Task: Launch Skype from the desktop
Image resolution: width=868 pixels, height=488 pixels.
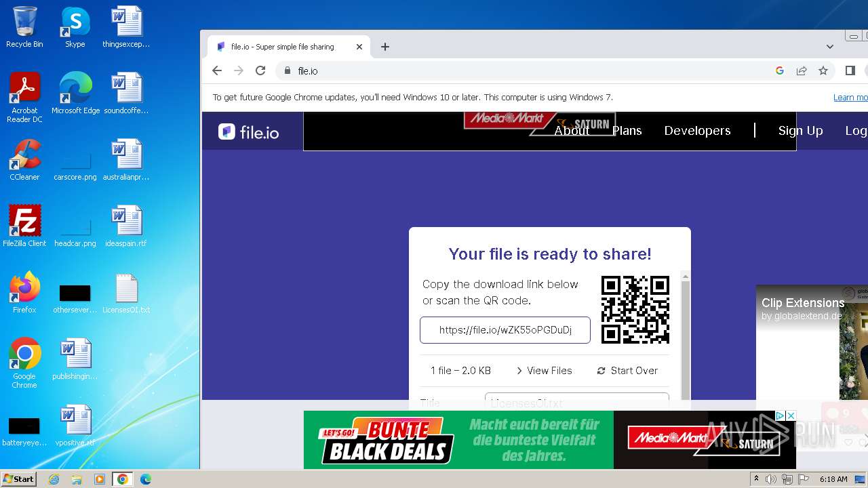Action: 75,27
